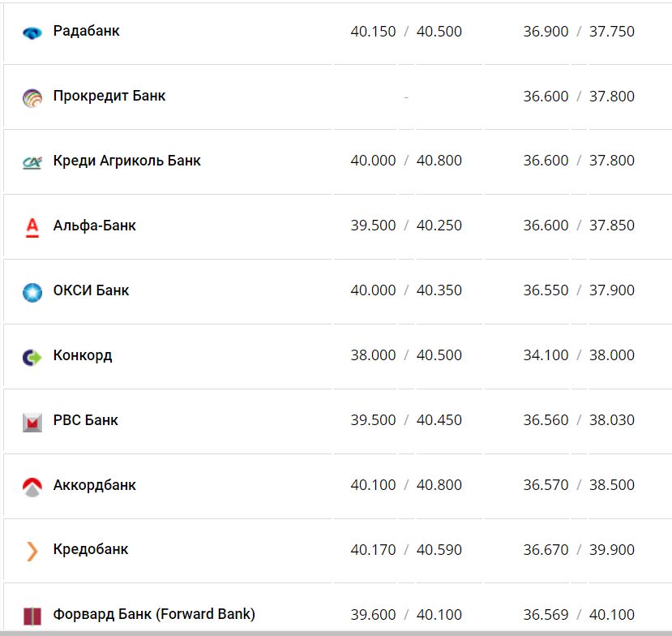Click ОКСИ Банк rate 40.000 / 40.350

(x=406, y=290)
